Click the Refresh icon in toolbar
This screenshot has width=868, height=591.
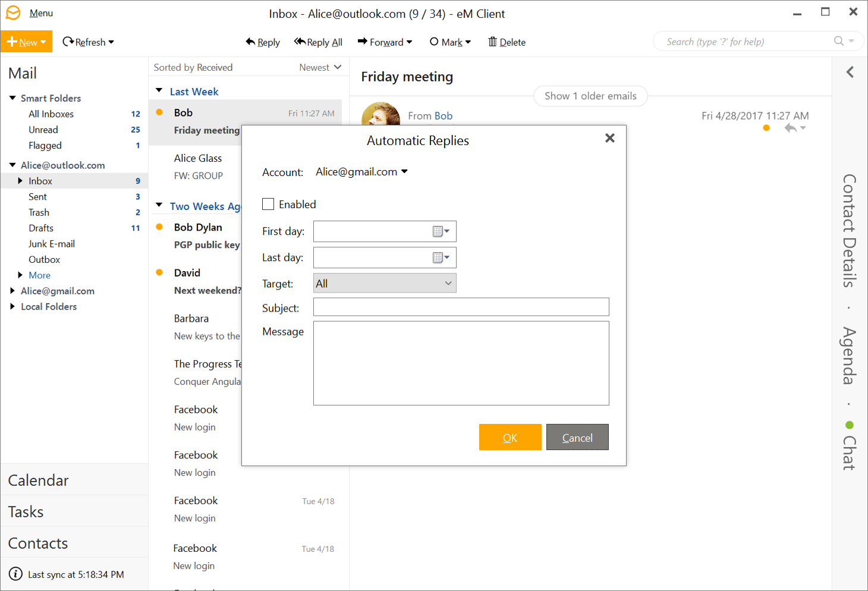click(68, 42)
